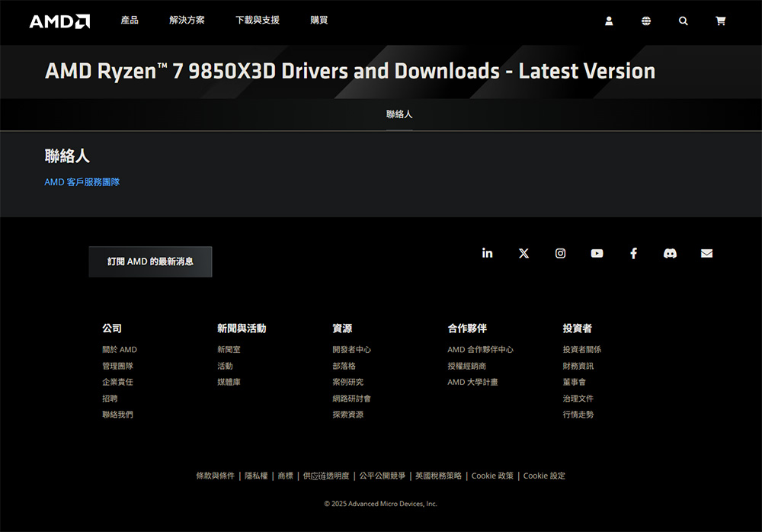Screen dimensions: 762x532
Task: Open the AMD 客戶服務團隊 link
Action: coord(82,182)
